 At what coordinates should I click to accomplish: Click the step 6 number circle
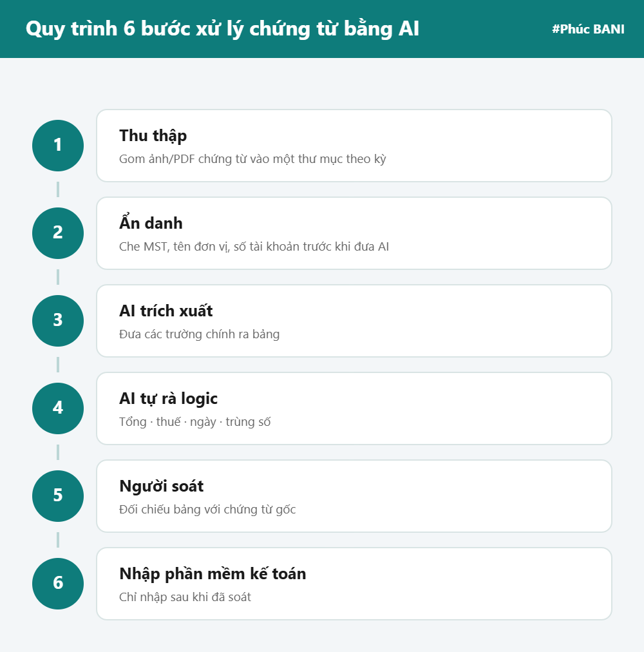(58, 584)
